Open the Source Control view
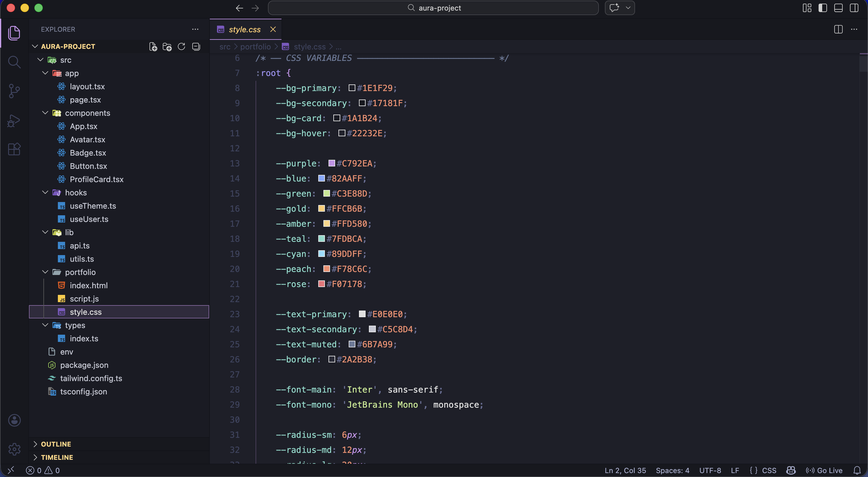This screenshot has height=477, width=868. (14, 91)
